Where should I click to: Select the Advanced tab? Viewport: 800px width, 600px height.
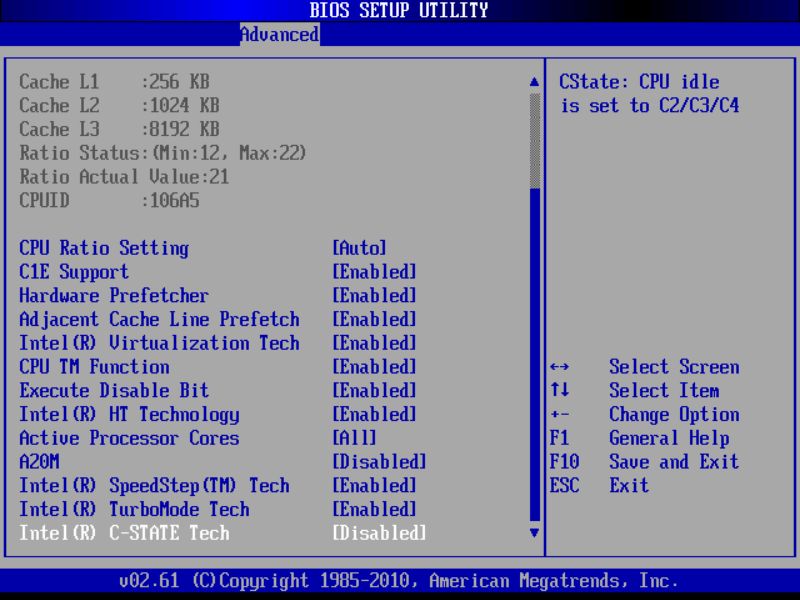[280, 33]
